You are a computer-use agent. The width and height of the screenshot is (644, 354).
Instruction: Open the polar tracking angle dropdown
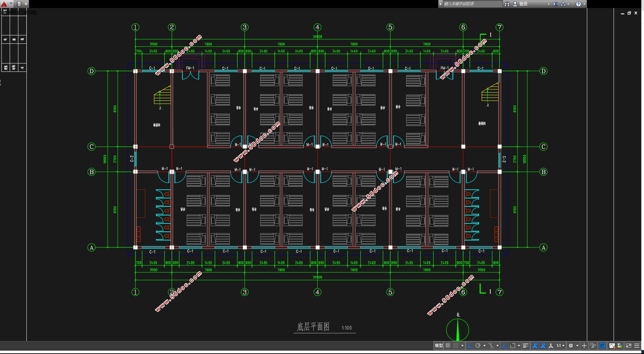point(484,346)
